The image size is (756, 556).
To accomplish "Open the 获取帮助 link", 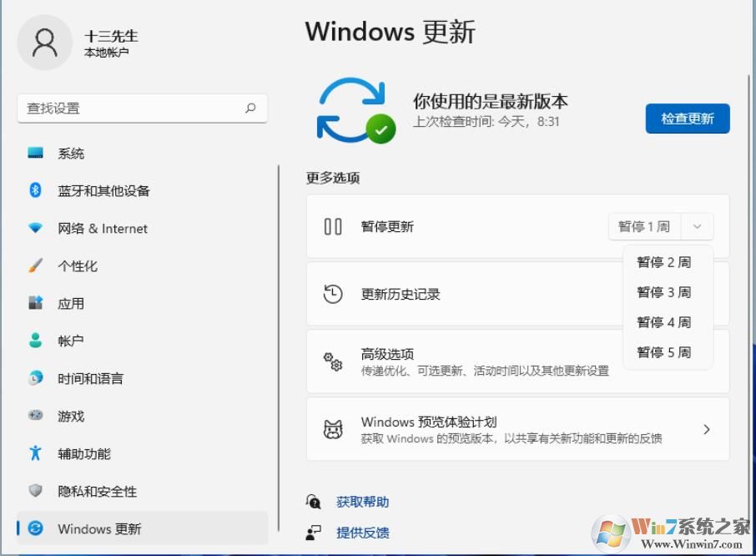I will tap(361, 502).
